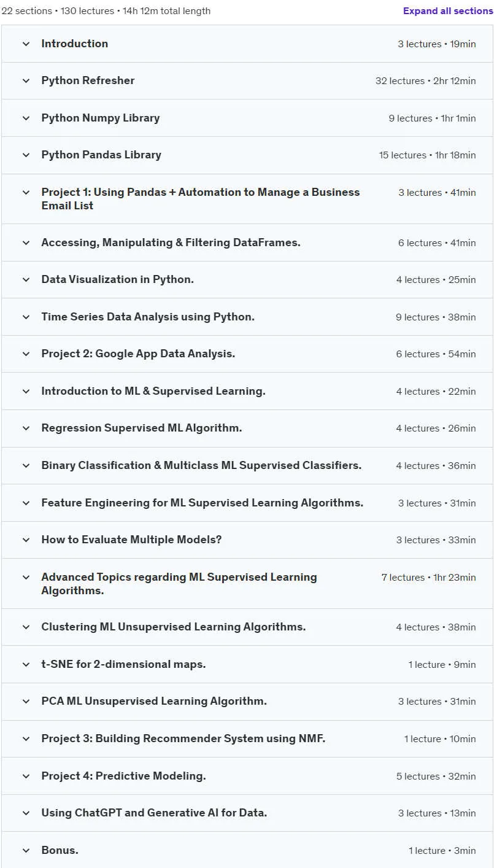The image size is (494, 868).
Task: Expand Clustering ML Unsupervised Learning Algorithms
Action: click(x=247, y=627)
